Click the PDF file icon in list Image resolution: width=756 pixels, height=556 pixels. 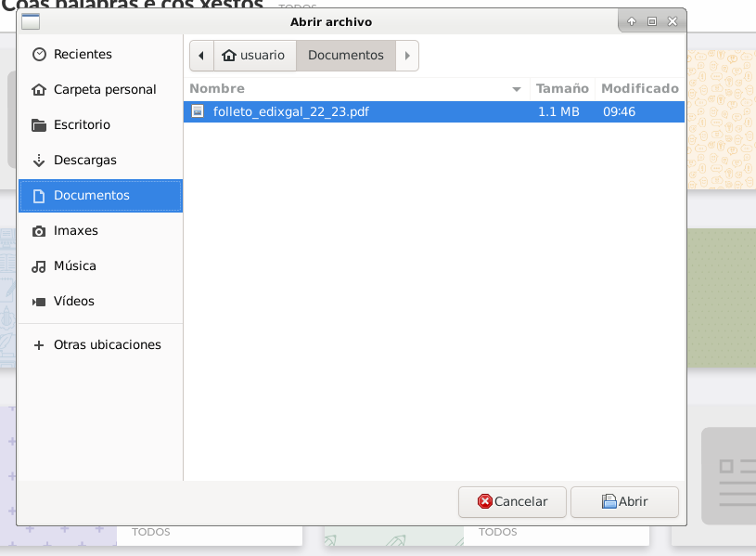click(198, 111)
